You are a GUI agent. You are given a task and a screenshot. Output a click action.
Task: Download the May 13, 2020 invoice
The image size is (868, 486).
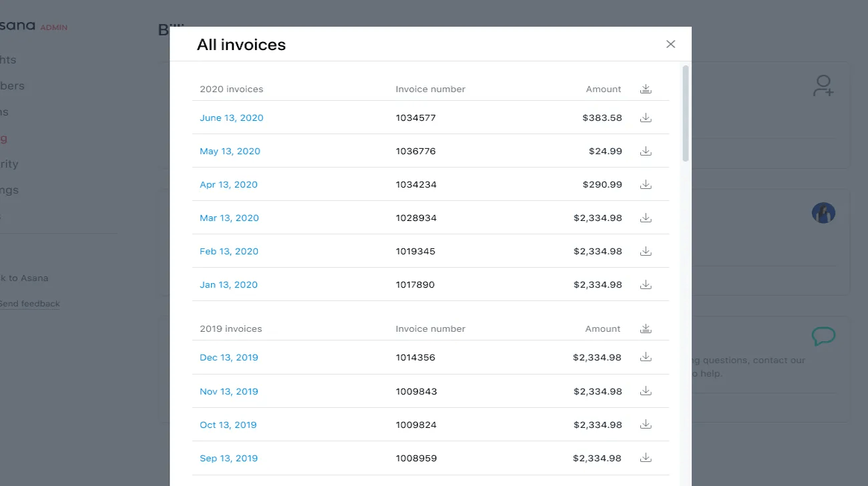point(645,150)
